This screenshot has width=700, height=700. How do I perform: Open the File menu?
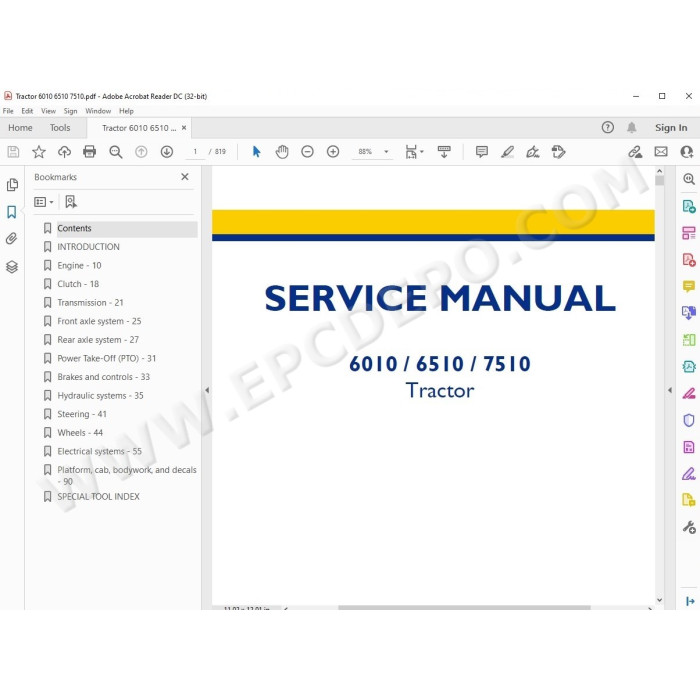pos(8,111)
